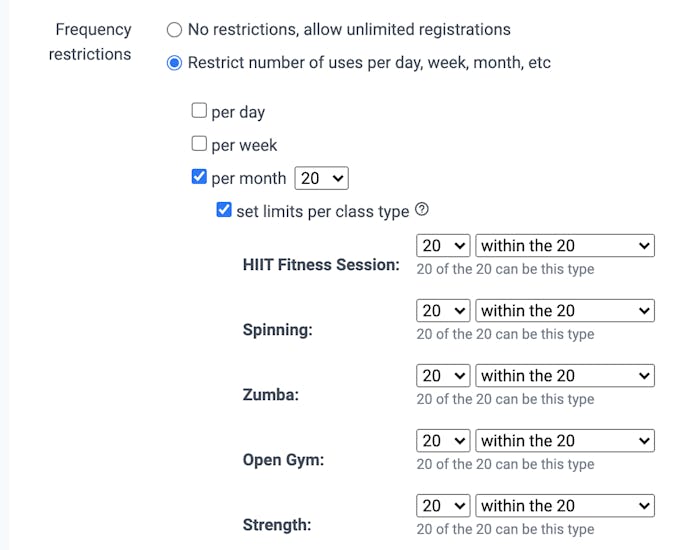Screen dimensions: 700x550
Task: Click the 'per month' label text
Action: pyautogui.click(x=249, y=178)
